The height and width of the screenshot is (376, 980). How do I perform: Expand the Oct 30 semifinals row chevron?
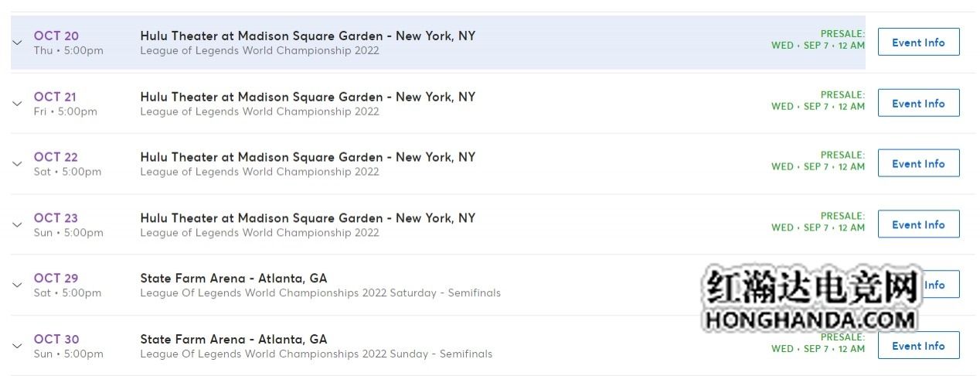(17, 346)
